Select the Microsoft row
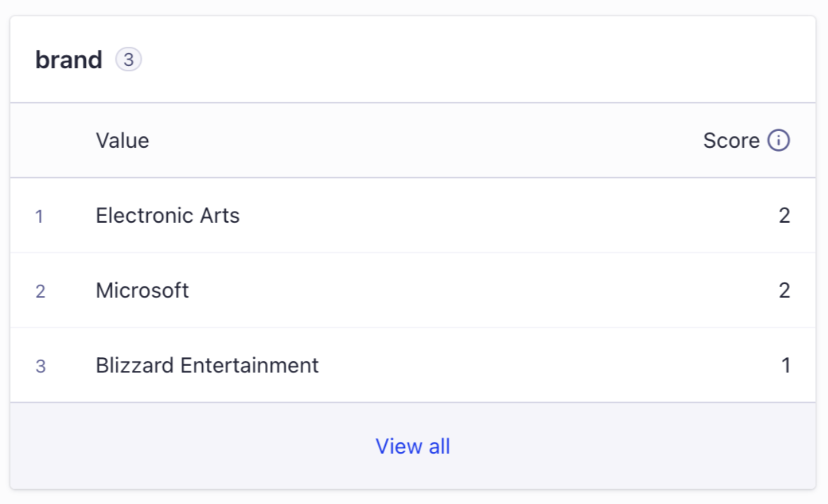828x504 pixels. tap(143, 290)
